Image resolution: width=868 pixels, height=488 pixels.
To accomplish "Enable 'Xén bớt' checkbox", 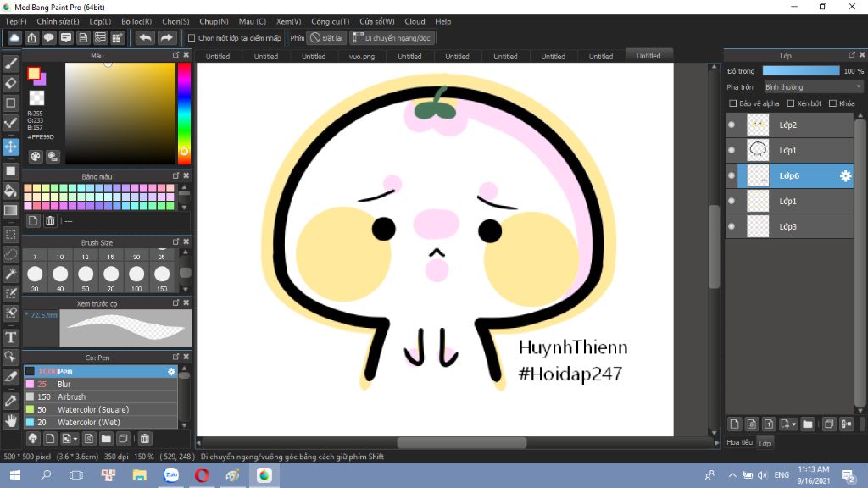I will pyautogui.click(x=791, y=103).
